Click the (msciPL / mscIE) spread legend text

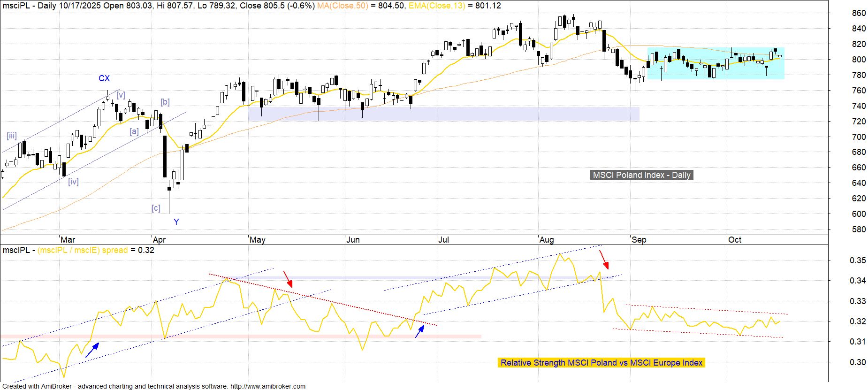[x=83, y=250]
